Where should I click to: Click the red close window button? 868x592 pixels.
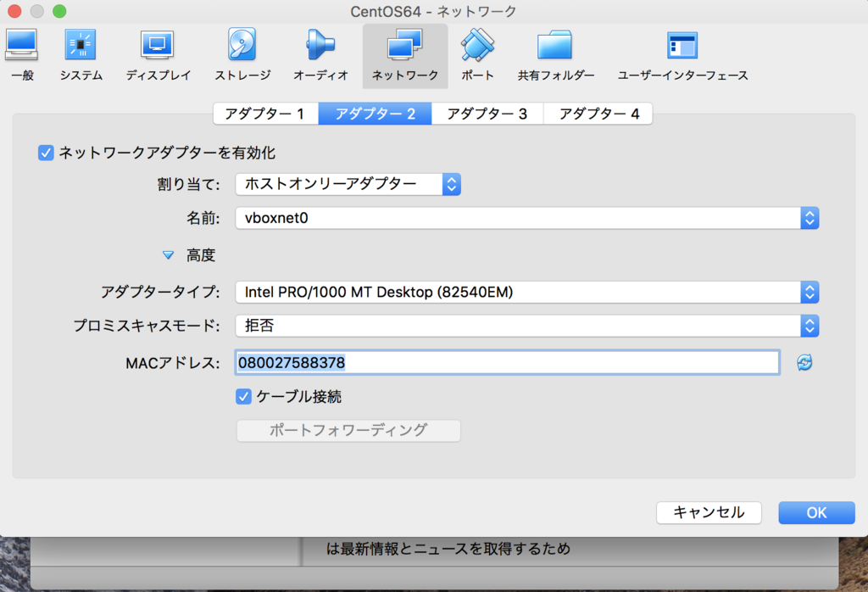[x=14, y=11]
